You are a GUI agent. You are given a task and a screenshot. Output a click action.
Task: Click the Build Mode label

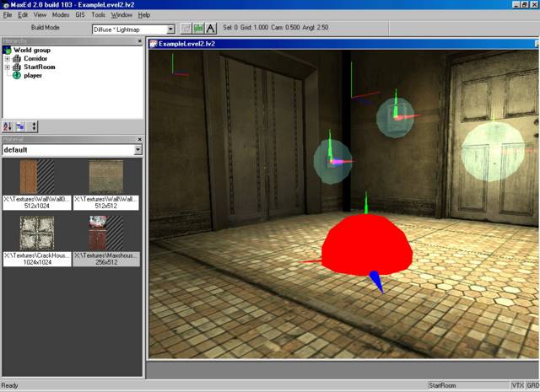pos(46,28)
